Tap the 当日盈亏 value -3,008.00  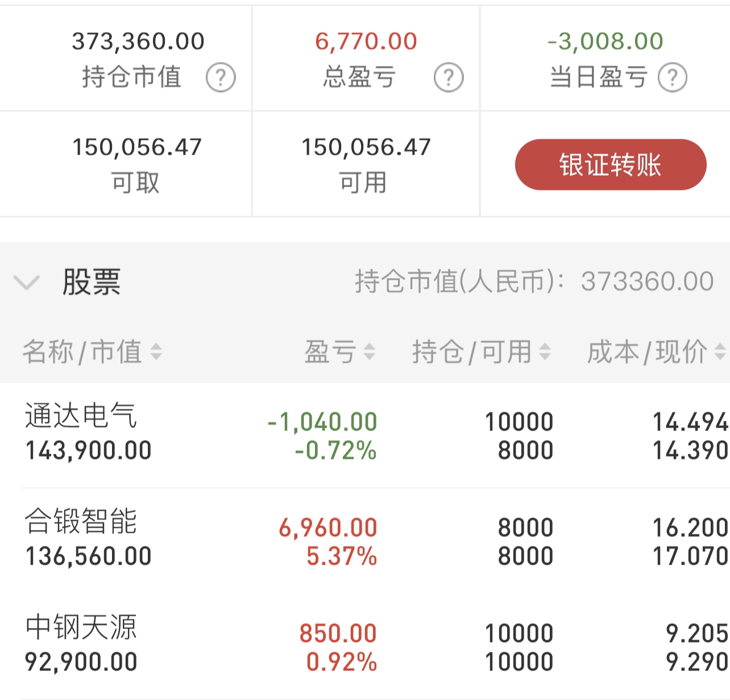pos(605,42)
